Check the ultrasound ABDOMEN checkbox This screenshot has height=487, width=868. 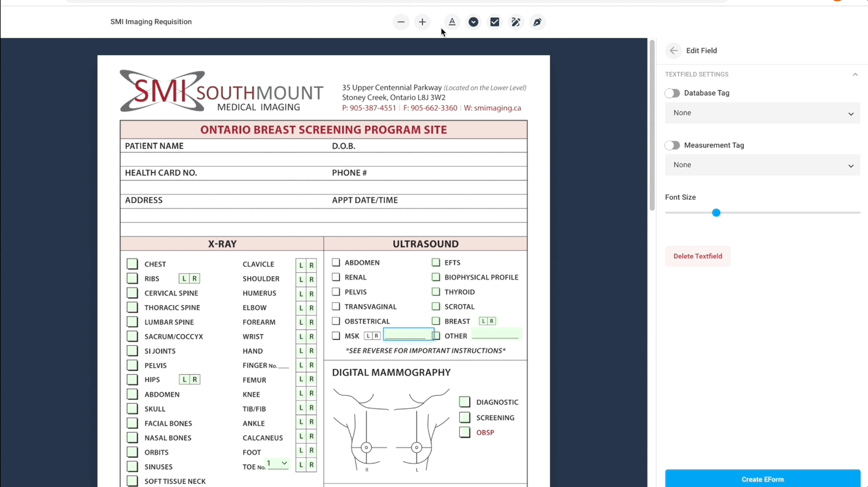pos(336,262)
